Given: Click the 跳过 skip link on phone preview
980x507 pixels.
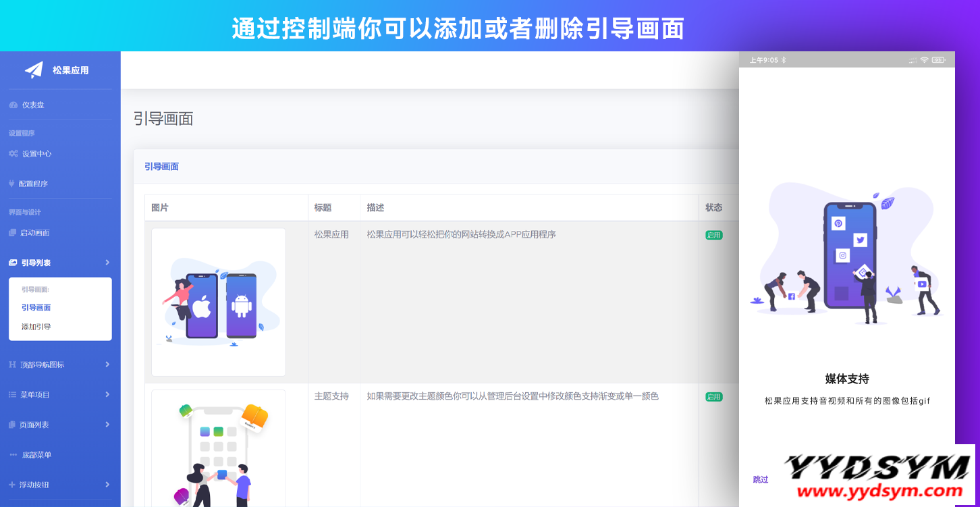Looking at the screenshot, I should pos(760,479).
